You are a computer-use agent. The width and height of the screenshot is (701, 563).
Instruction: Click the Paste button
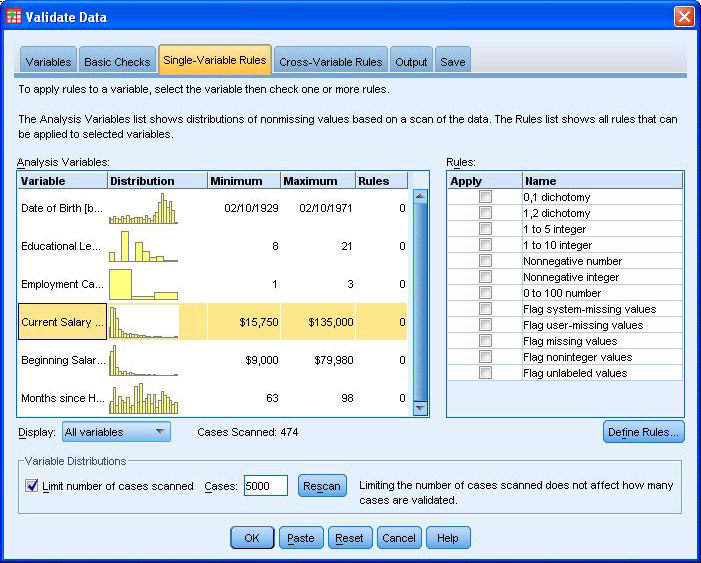click(300, 538)
